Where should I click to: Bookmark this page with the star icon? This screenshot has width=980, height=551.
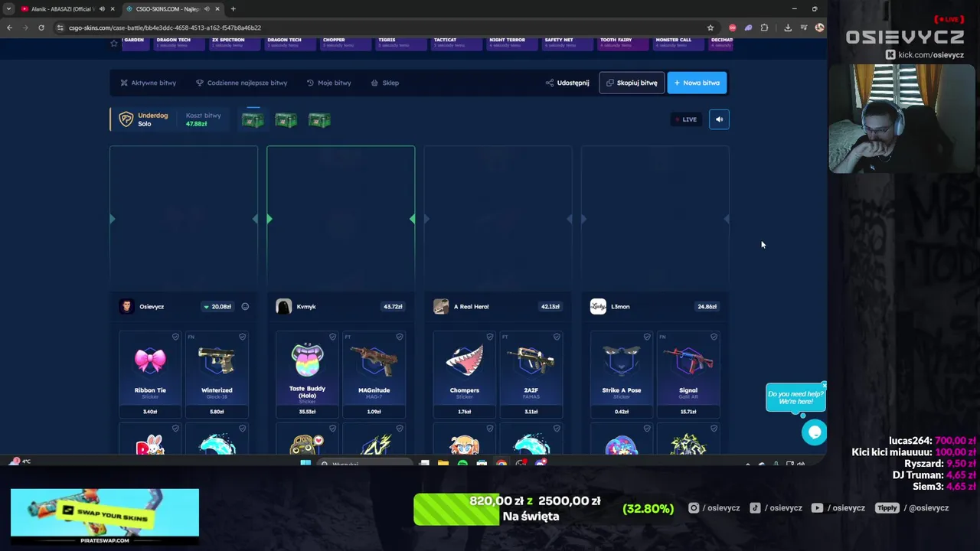click(710, 28)
